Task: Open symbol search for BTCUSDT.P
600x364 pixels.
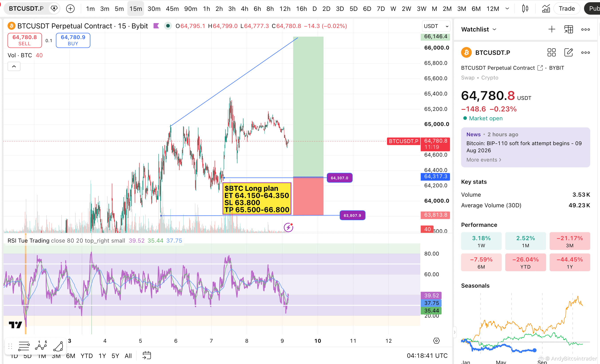Action: point(26,9)
